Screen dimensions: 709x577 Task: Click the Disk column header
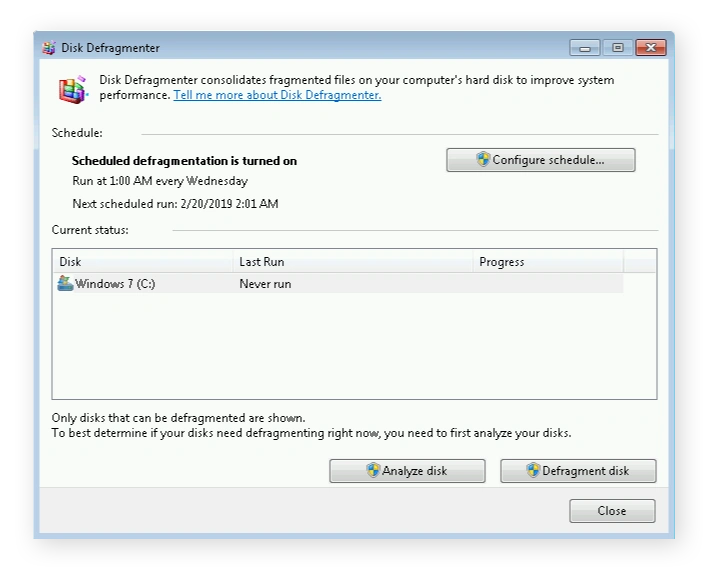[143, 262]
